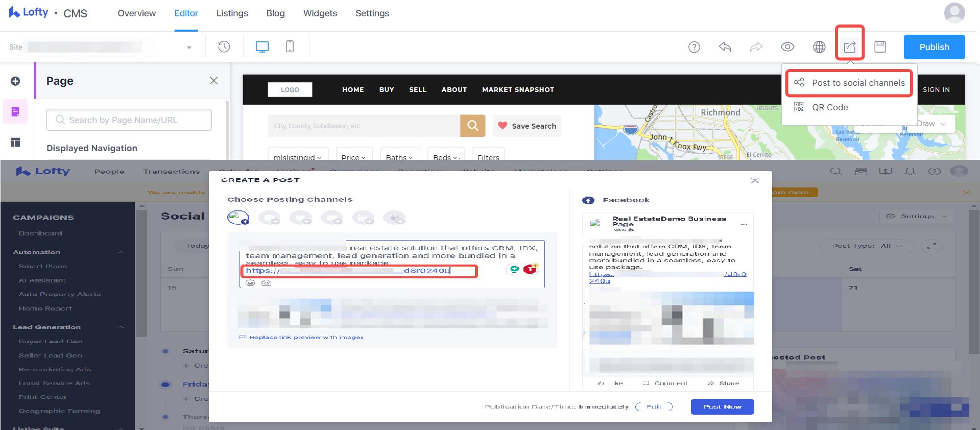Image resolution: width=980 pixels, height=430 pixels.
Task: Switch to mobile preview mode
Action: tap(290, 46)
